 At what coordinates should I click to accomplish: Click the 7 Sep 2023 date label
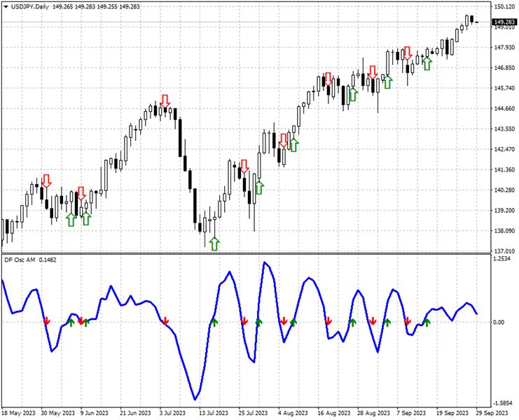pyautogui.click(x=410, y=413)
